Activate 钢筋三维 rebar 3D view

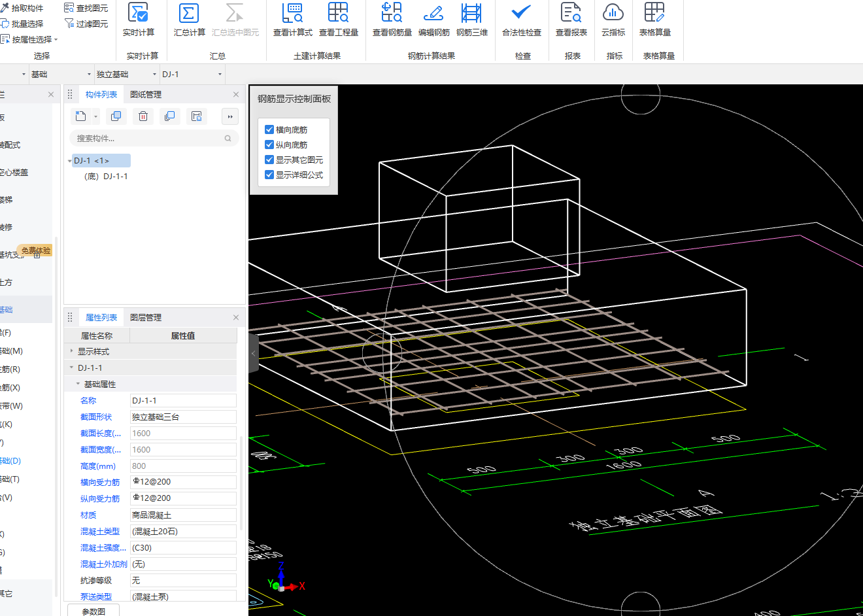pos(471,20)
